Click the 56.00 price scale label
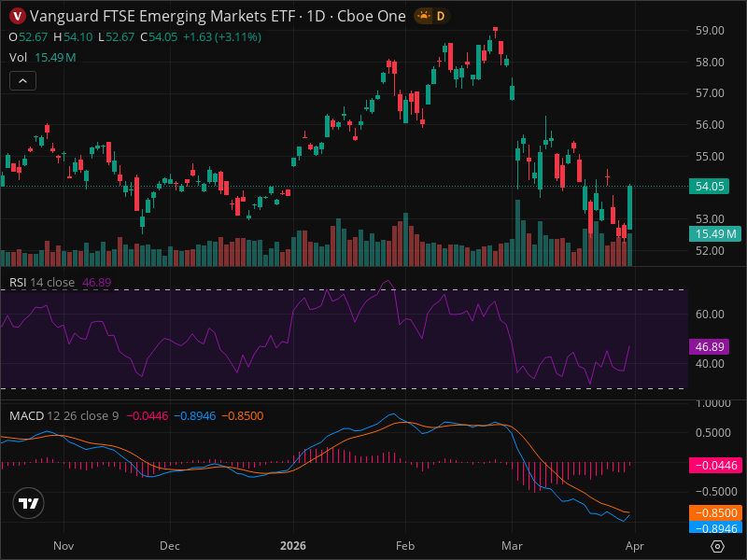This screenshot has width=747, height=560. [710, 125]
